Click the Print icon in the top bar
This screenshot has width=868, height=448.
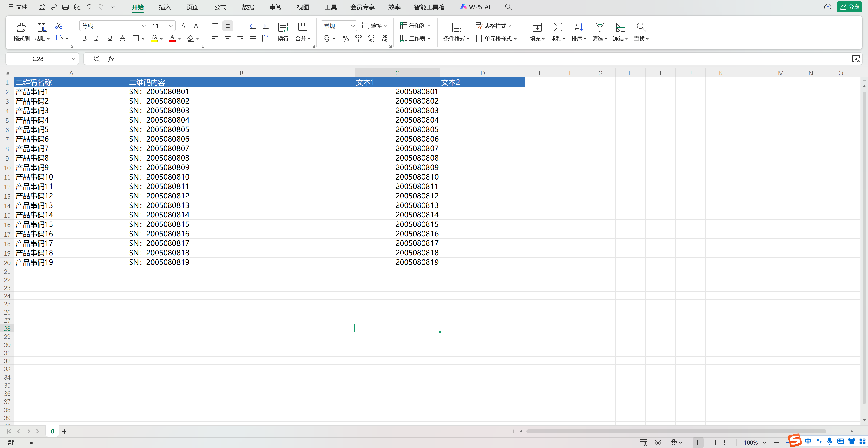tap(65, 7)
